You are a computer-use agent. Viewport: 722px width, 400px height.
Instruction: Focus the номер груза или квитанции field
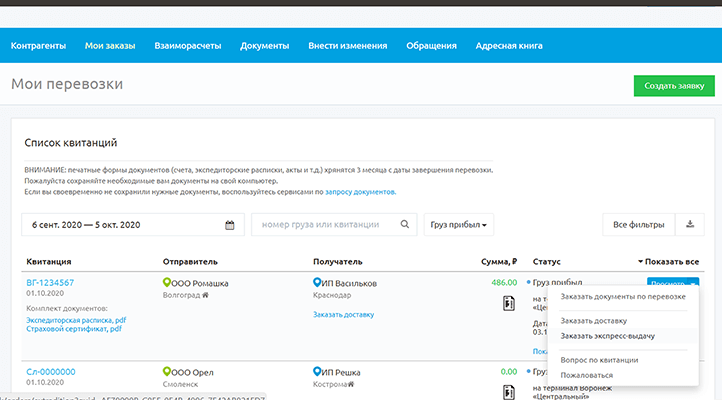pyautogui.click(x=325, y=225)
